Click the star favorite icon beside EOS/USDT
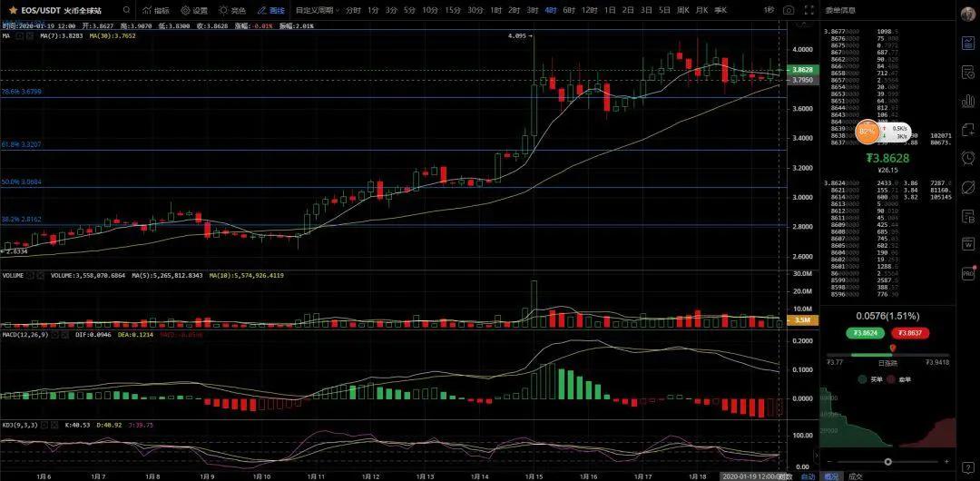The image size is (980, 481). coord(13,10)
